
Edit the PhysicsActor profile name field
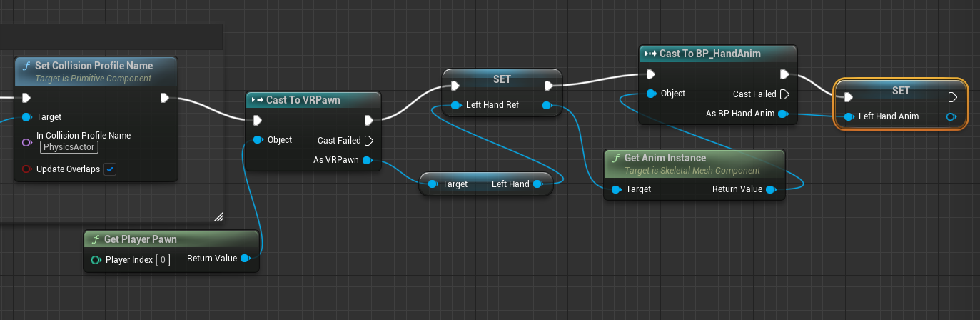click(x=69, y=147)
